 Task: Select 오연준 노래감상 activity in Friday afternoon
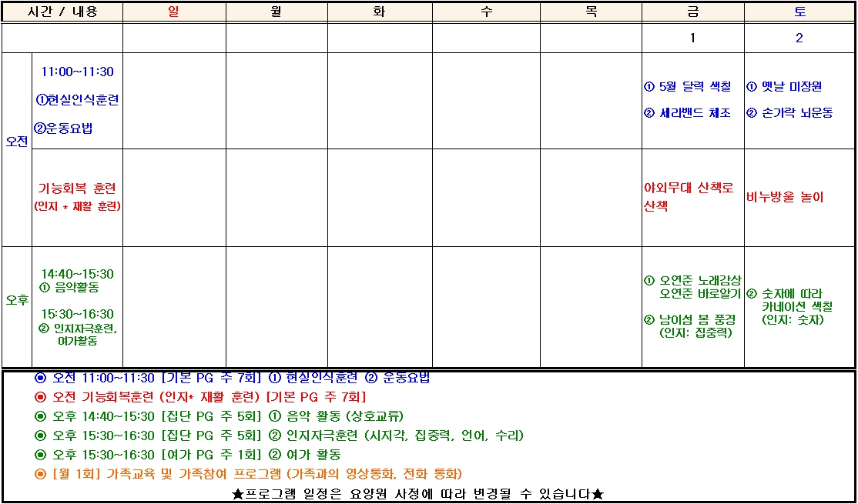692,281
